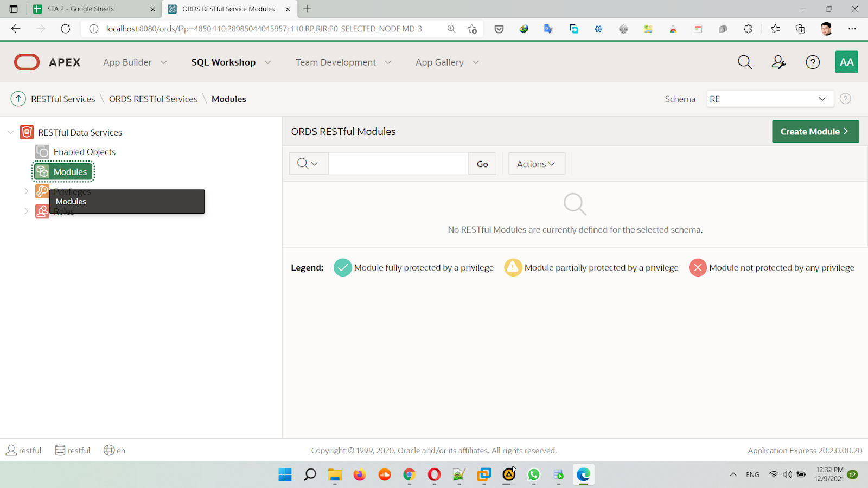
Task: Open the search column selector dropdown
Action: [308, 164]
